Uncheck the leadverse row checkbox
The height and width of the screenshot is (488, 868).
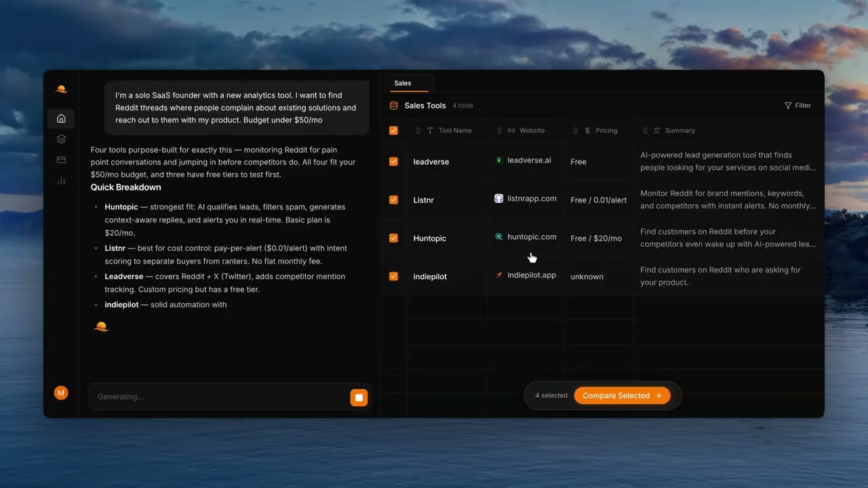click(x=393, y=161)
